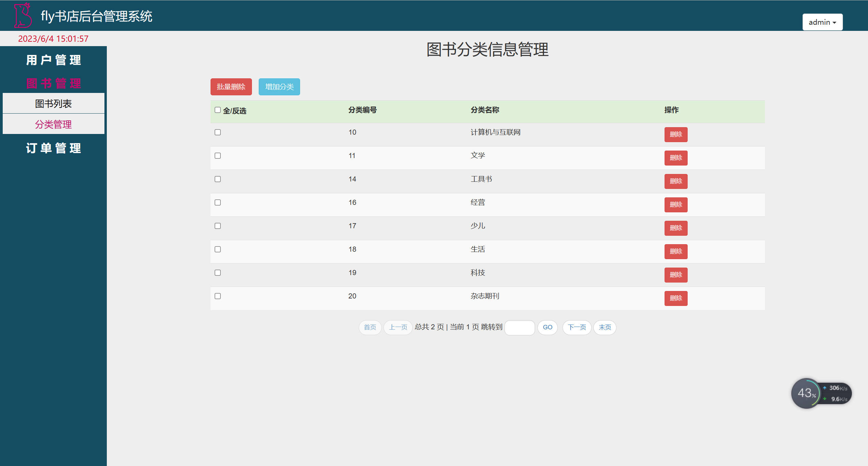
Task: Click the page jump input field
Action: [x=519, y=327]
